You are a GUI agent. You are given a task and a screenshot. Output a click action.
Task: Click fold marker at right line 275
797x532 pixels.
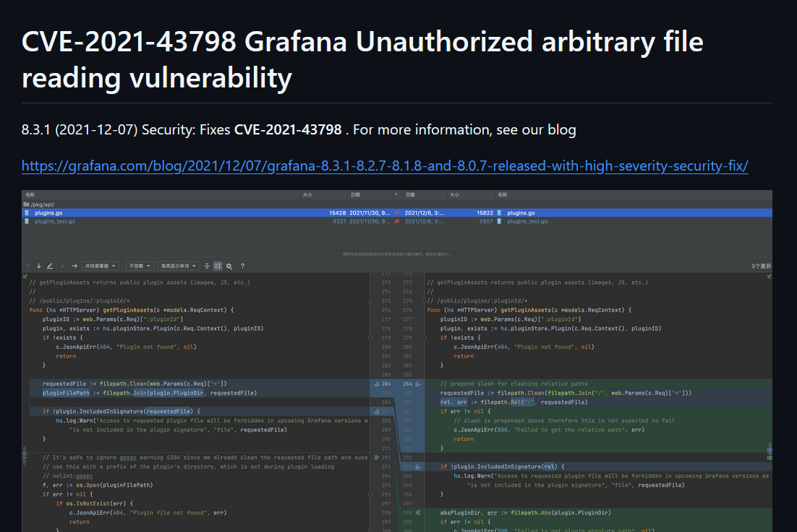pyautogui.click(x=425, y=301)
